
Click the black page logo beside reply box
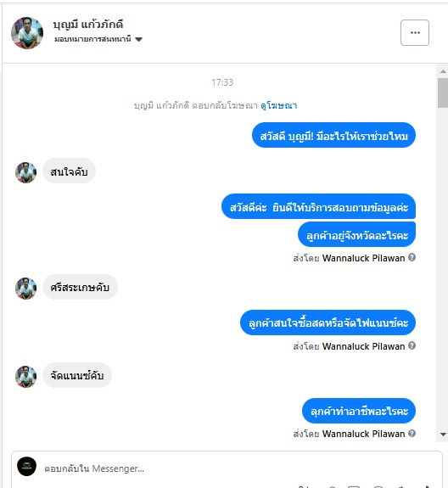[x=27, y=466]
